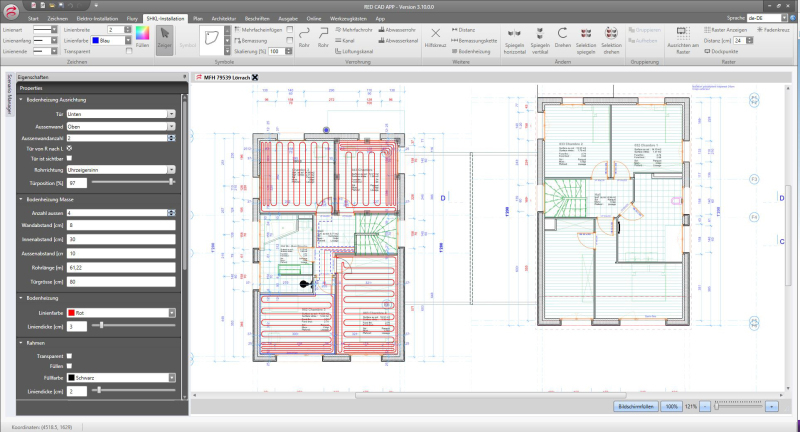Choose the Lüftungskanal tool
This screenshot has height=432, width=800.
point(354,52)
